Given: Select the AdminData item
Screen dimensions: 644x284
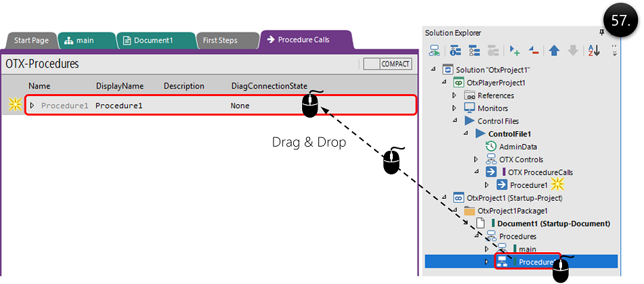Looking at the screenshot, I should (517, 147).
